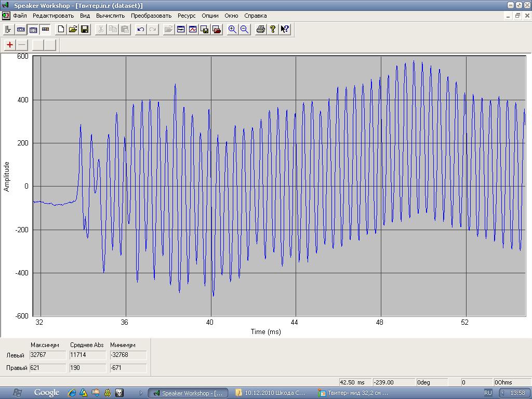This screenshot has width=532, height=399.
Task: Click the red plus toolbar button
Action: 10,45
